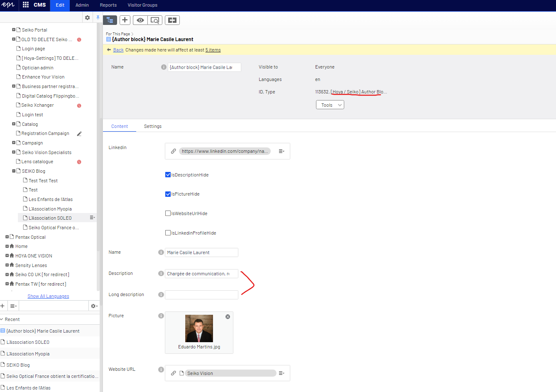This screenshot has width=556, height=392.
Task: Click info icon beside Long description
Action: tap(161, 294)
